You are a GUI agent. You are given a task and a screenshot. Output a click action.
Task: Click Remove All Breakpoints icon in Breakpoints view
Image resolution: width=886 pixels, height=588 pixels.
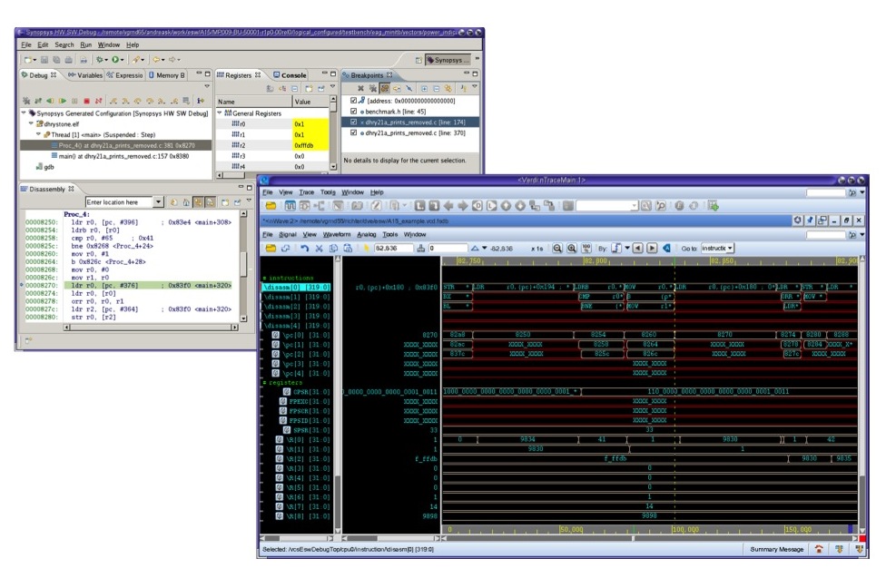pyautogui.click(x=372, y=89)
